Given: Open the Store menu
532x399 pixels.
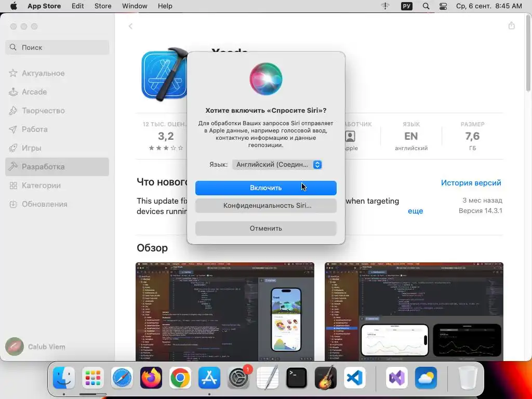Looking at the screenshot, I should (x=103, y=6).
